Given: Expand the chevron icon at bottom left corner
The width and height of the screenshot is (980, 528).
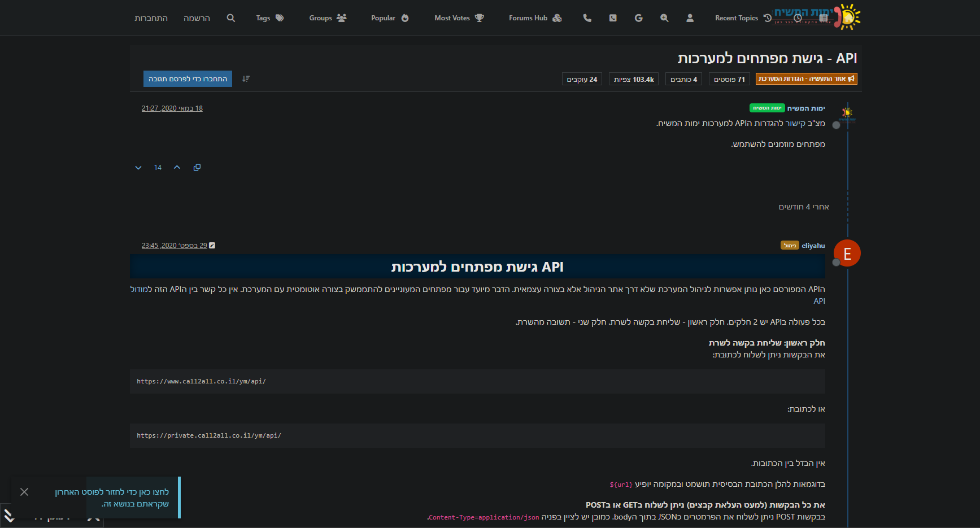Looking at the screenshot, I should click(10, 515).
